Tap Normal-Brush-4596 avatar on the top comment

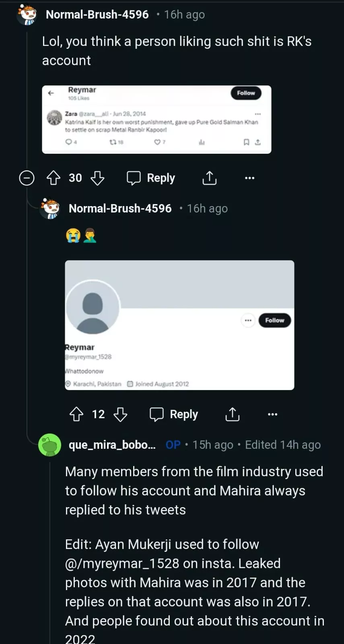tap(27, 15)
